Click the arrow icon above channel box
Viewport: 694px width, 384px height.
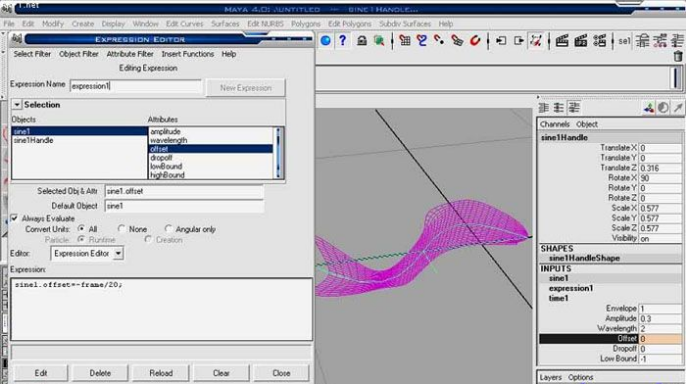click(x=678, y=108)
